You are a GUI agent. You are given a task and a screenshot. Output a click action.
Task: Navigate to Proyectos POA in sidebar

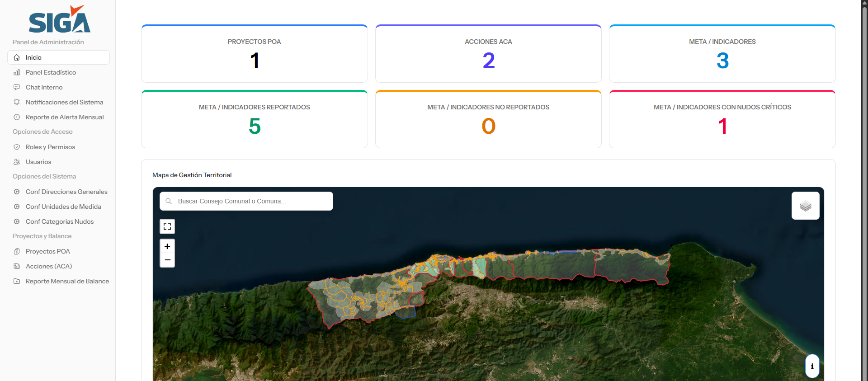click(48, 251)
